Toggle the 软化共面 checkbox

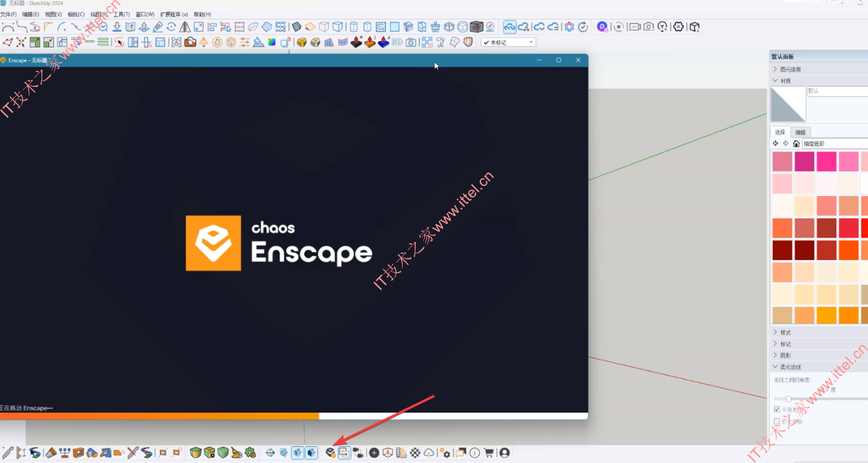pyautogui.click(x=777, y=421)
